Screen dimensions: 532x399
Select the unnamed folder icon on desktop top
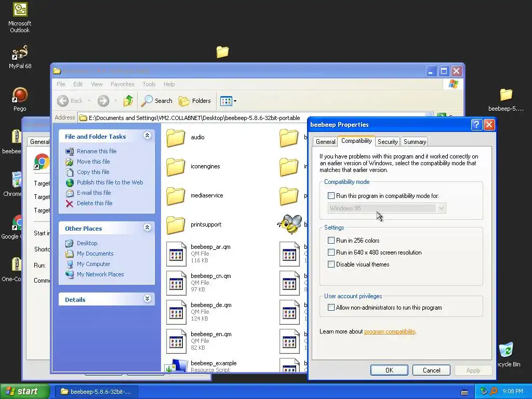[x=222, y=52]
